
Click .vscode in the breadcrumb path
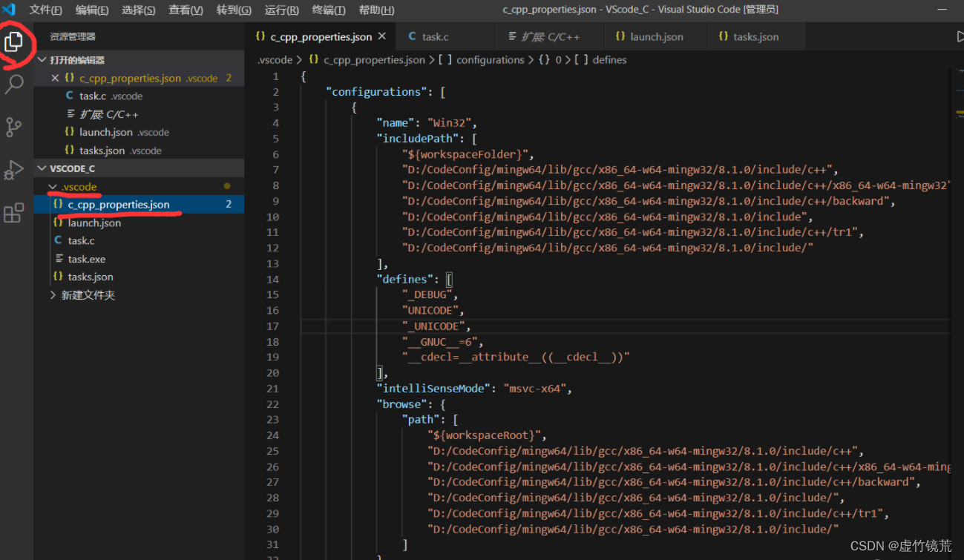coord(275,60)
